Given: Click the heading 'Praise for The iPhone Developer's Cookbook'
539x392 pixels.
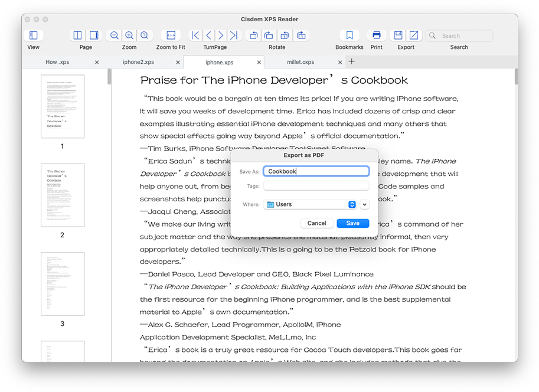Looking at the screenshot, I should pos(273,80).
